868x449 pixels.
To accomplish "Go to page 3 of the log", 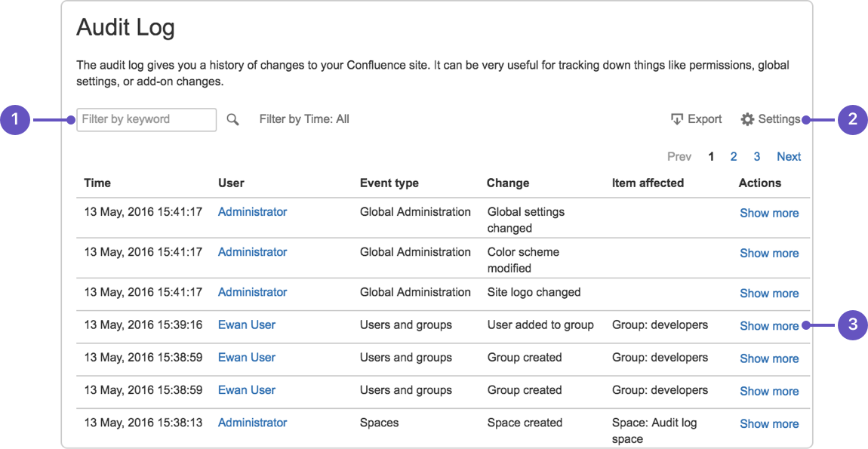I will point(757,157).
